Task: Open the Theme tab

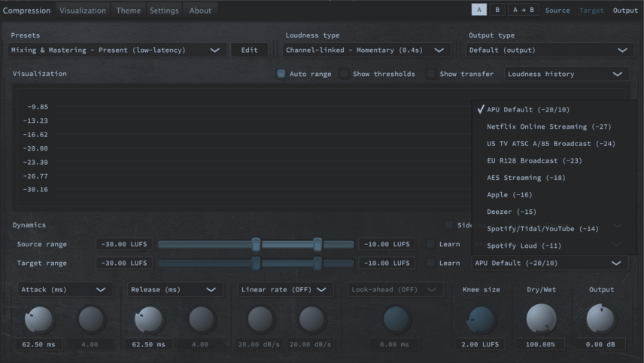Action: (128, 11)
